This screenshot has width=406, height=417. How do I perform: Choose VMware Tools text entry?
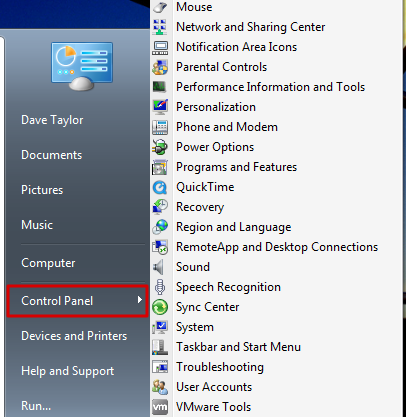point(214,407)
